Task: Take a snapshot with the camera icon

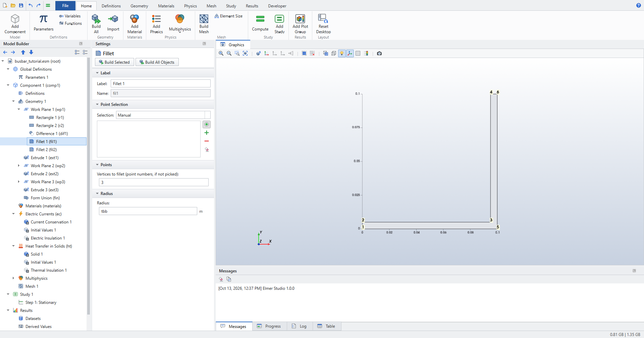Action: point(379,53)
